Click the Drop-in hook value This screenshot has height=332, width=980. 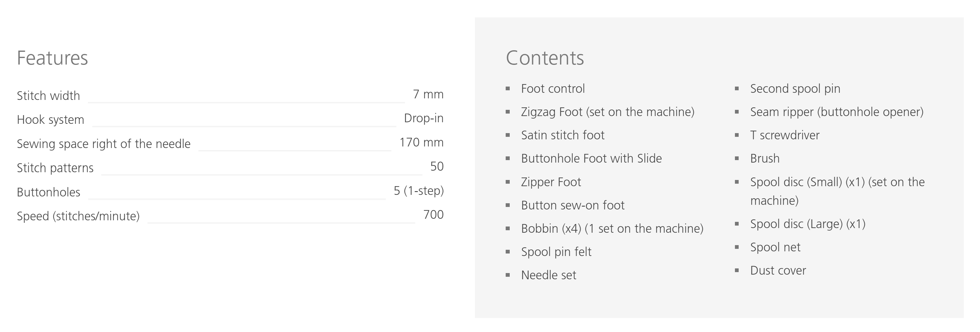(423, 118)
